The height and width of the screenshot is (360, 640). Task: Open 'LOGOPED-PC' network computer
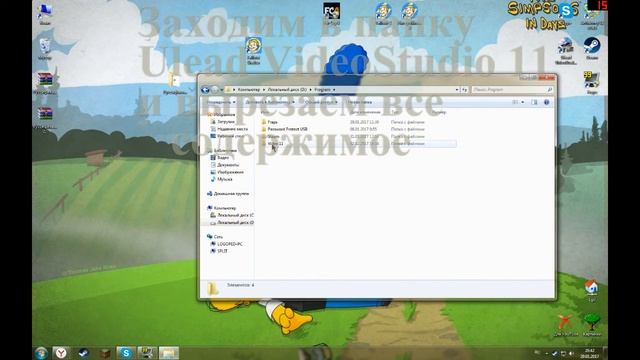[229, 244]
